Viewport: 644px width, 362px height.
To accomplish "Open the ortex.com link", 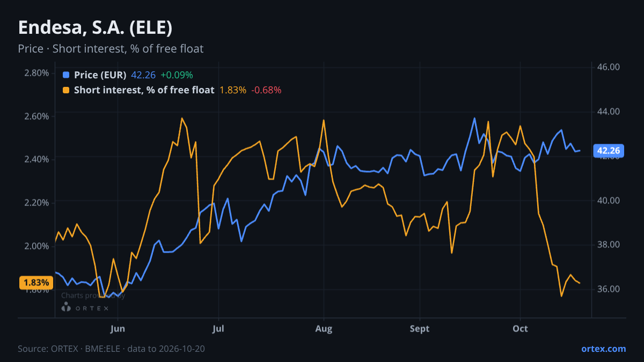I will click(603, 349).
